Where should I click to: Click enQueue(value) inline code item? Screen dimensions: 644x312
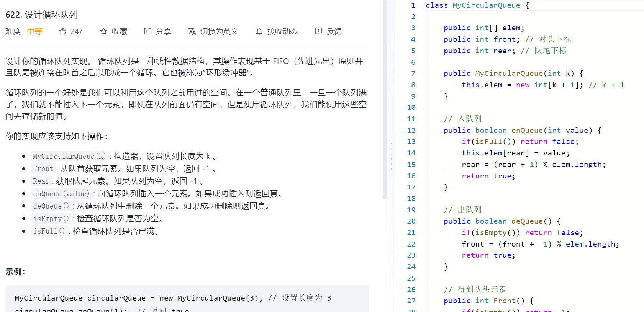click(x=61, y=194)
